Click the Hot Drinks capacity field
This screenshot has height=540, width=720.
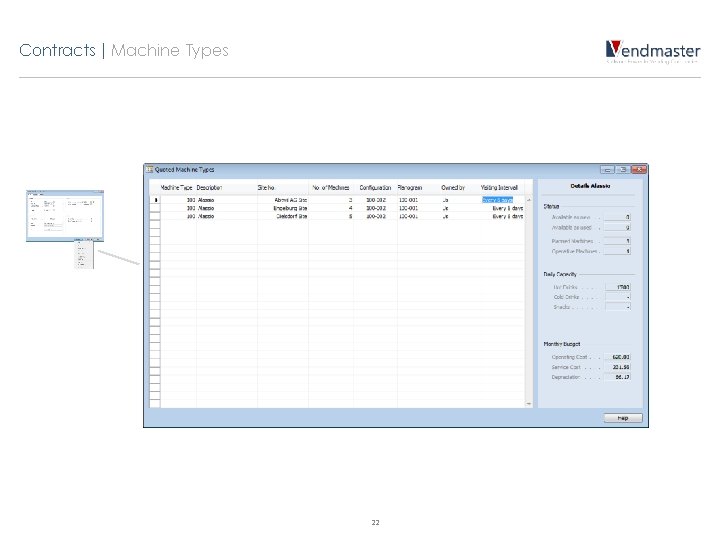tap(618, 287)
